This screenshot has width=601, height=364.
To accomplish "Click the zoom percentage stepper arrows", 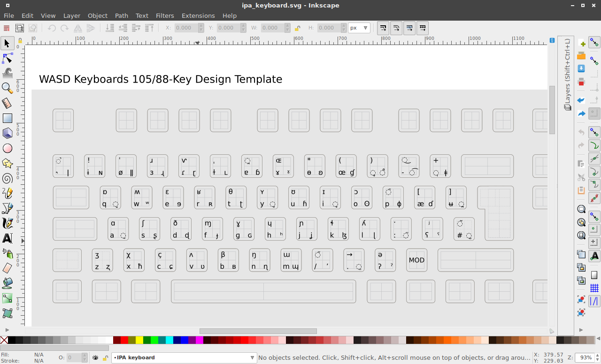I will 597,357.
